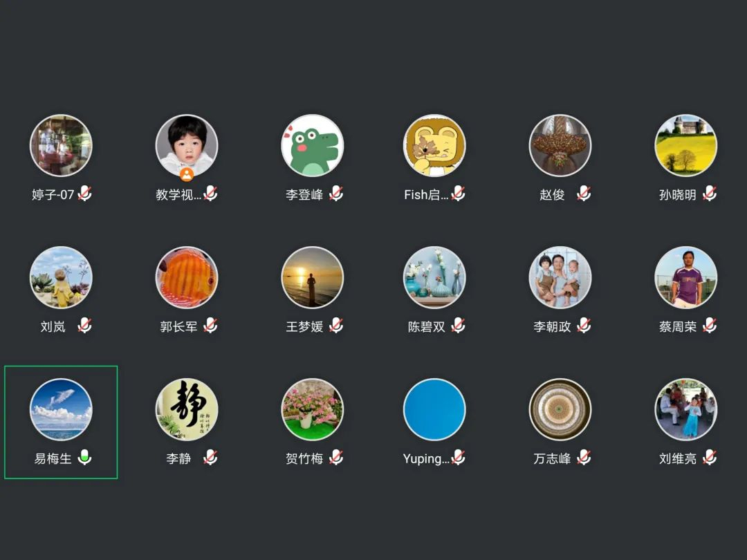
Task: Click the muted mic icon beside 孙晓明
Action: pyautogui.click(x=710, y=194)
